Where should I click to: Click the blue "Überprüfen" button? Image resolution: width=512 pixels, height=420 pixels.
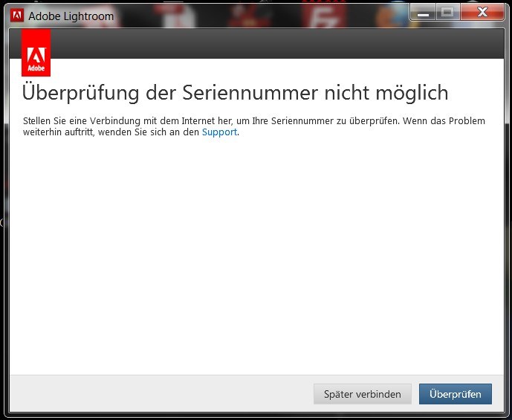pos(455,394)
